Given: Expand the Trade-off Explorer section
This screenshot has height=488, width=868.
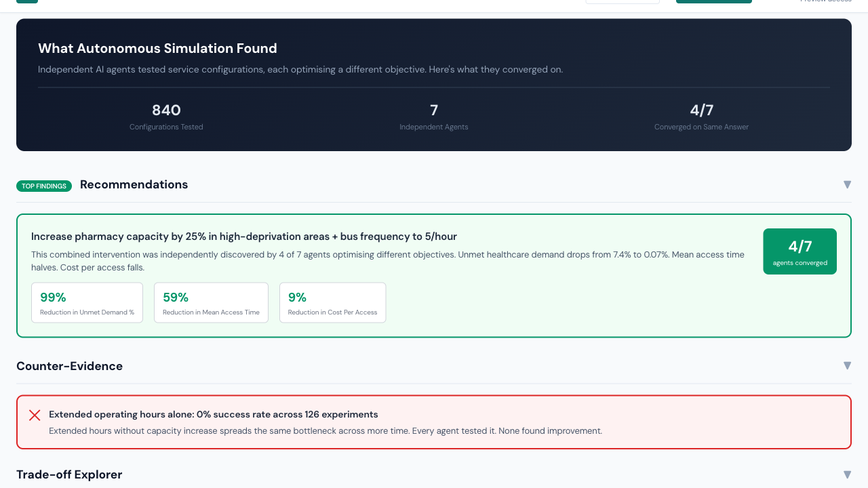Looking at the screenshot, I should click(847, 474).
